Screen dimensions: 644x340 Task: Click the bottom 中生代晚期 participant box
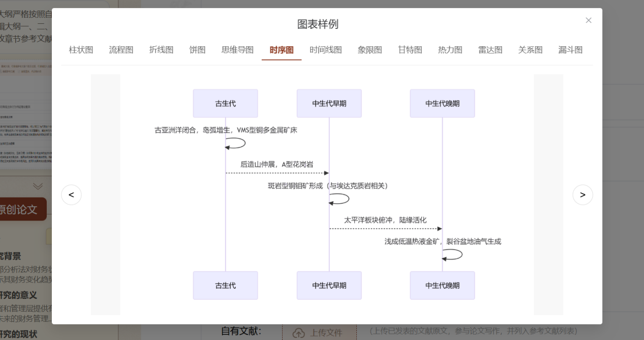click(x=442, y=285)
